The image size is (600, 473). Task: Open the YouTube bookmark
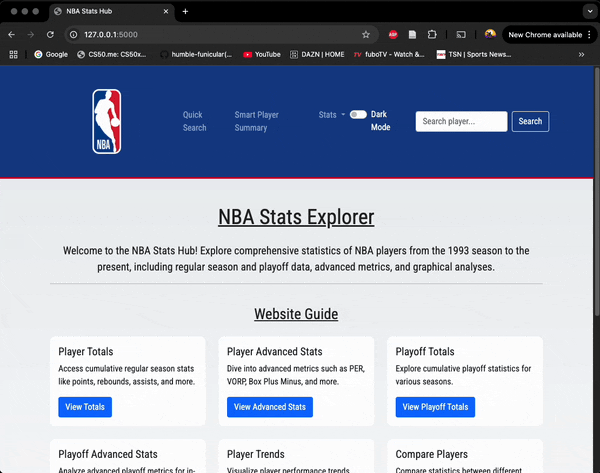click(x=262, y=54)
